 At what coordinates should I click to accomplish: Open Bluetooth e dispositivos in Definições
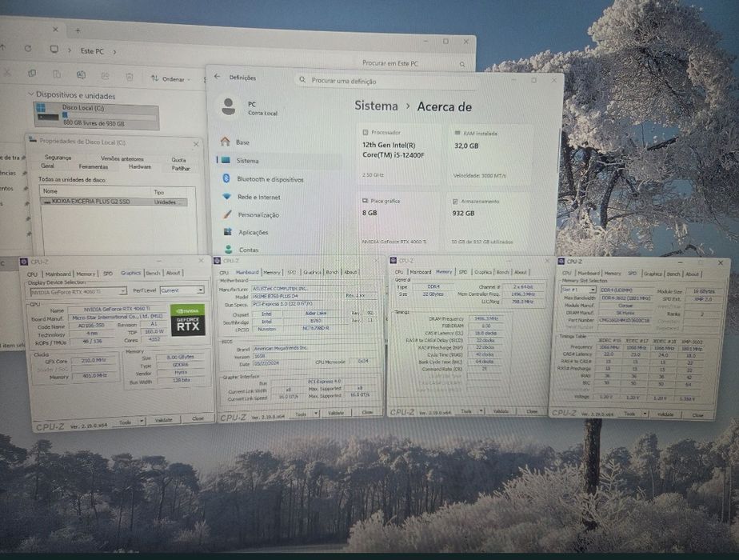pos(279,179)
